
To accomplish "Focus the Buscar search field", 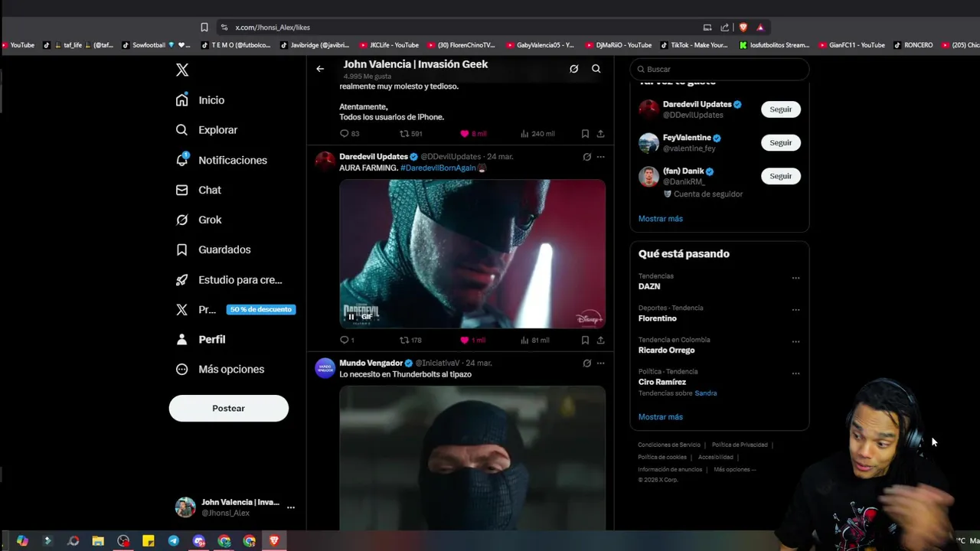I will point(720,69).
